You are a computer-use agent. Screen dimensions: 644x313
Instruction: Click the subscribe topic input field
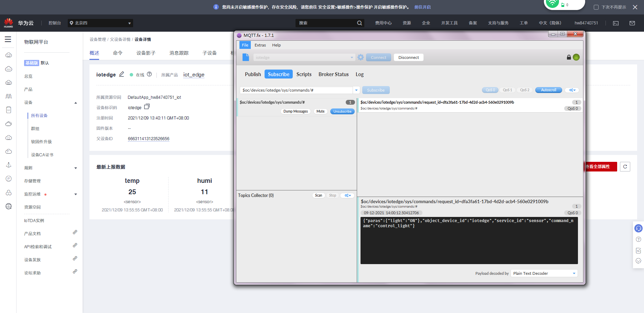296,90
